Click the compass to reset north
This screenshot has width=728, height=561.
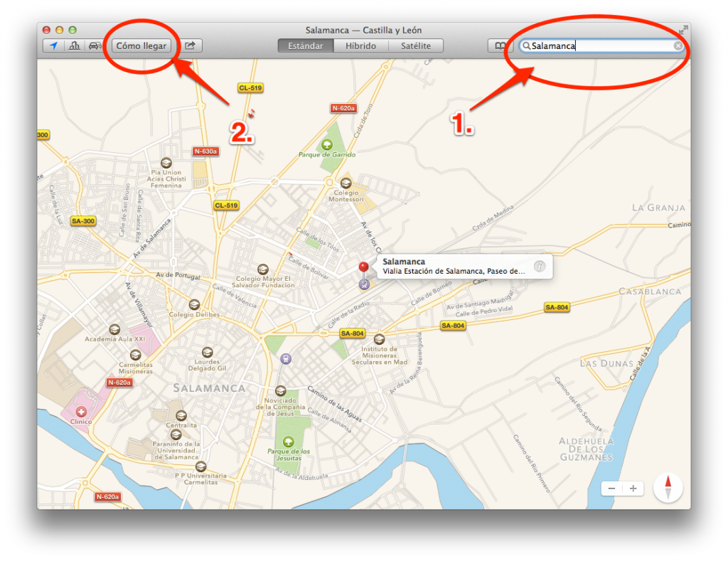[668, 488]
